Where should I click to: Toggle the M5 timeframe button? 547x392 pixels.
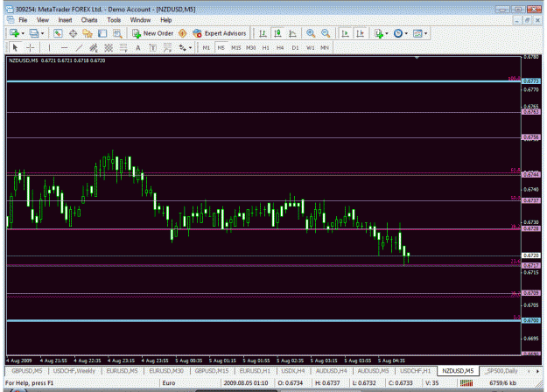point(221,48)
